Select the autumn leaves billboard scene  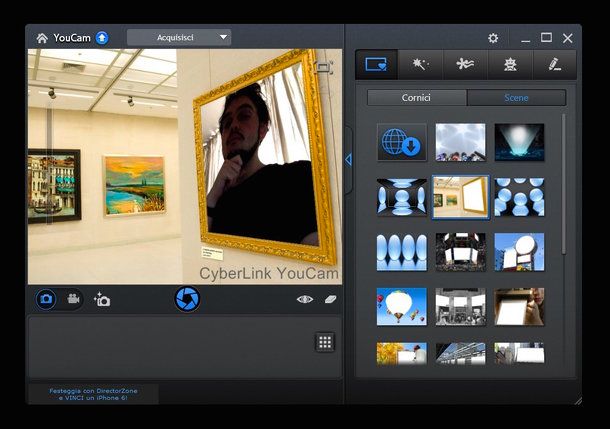click(402, 354)
